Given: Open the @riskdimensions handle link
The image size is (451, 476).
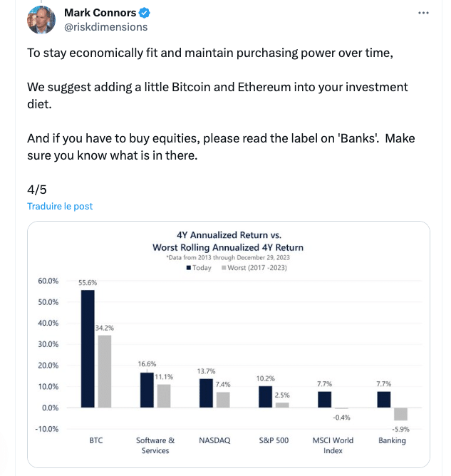Looking at the screenshot, I should pos(105,27).
